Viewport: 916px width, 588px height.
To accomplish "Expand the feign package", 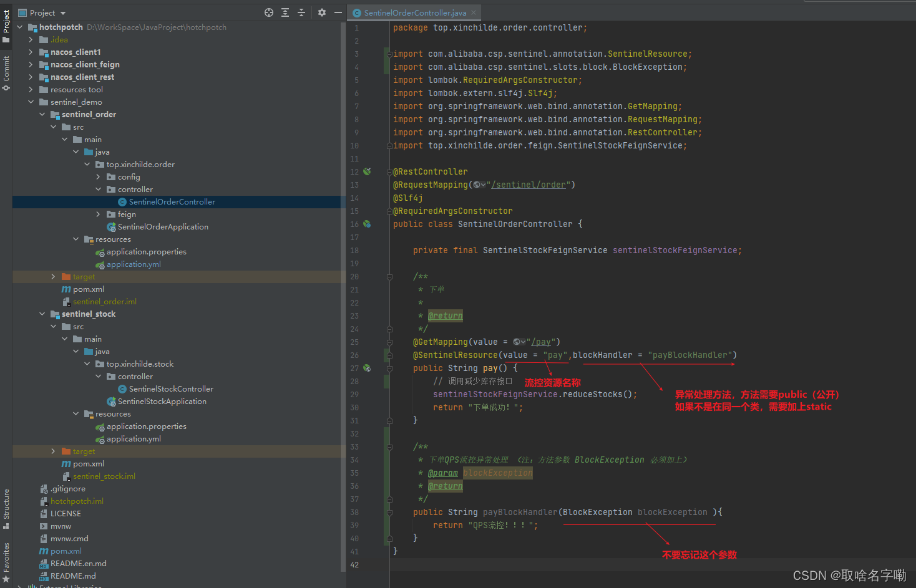I will pyautogui.click(x=98, y=214).
